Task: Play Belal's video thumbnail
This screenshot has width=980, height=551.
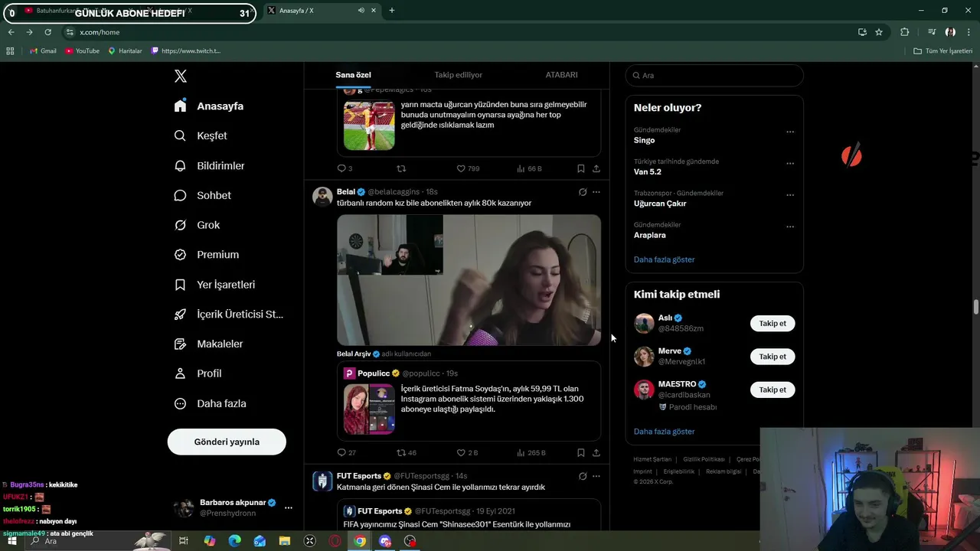Action: [x=469, y=279]
